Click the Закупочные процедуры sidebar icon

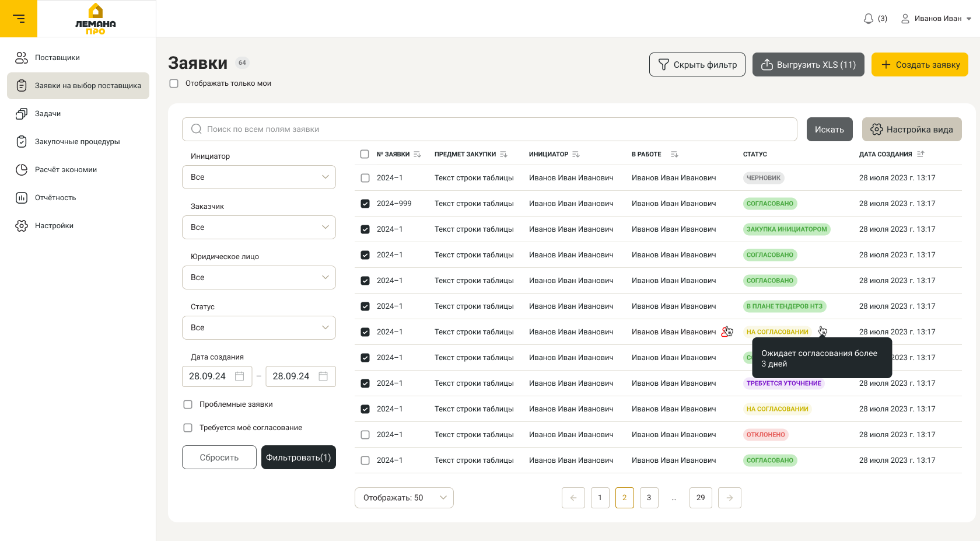click(22, 141)
